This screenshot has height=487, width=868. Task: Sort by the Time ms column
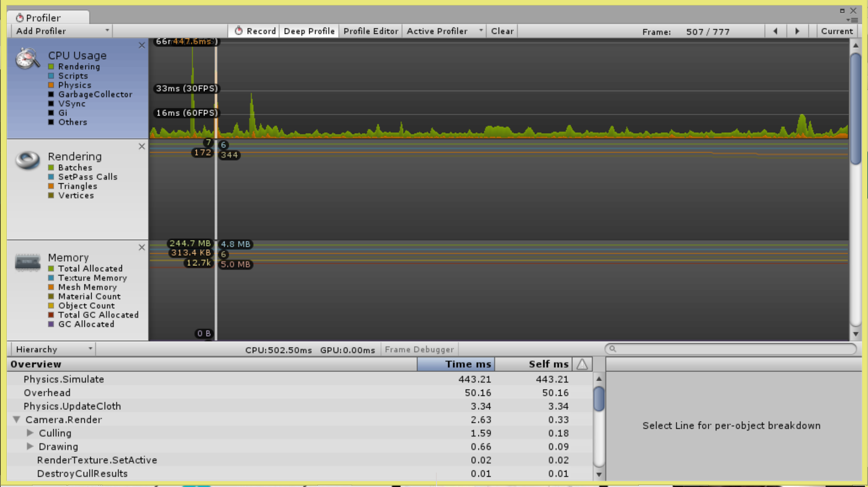(456, 364)
